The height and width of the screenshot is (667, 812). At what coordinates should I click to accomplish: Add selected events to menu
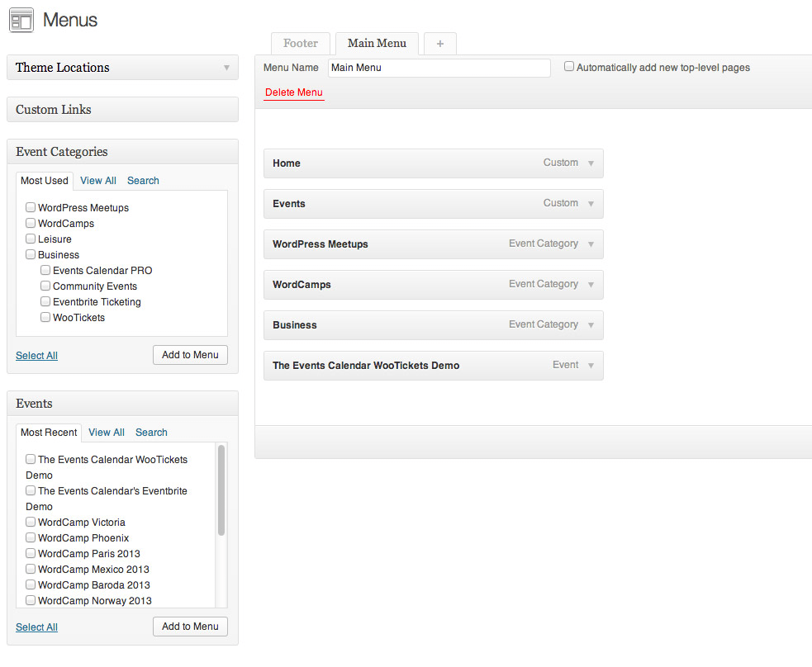[x=190, y=627]
